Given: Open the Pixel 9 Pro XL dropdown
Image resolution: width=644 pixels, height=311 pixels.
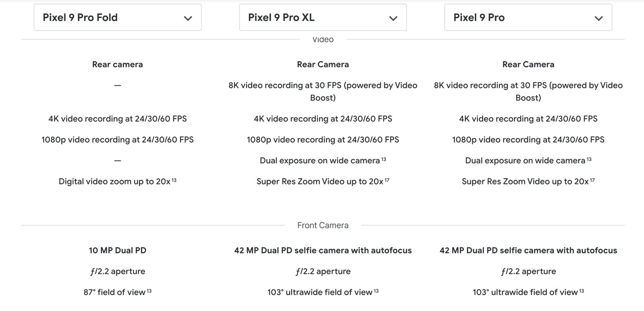Looking at the screenshot, I should [323, 17].
